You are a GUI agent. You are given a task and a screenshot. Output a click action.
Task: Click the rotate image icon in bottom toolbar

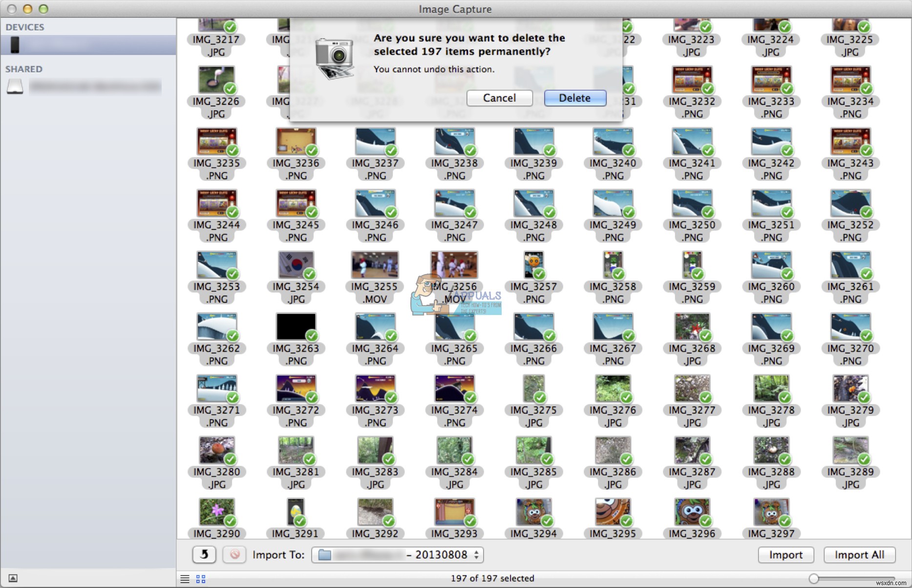204,554
